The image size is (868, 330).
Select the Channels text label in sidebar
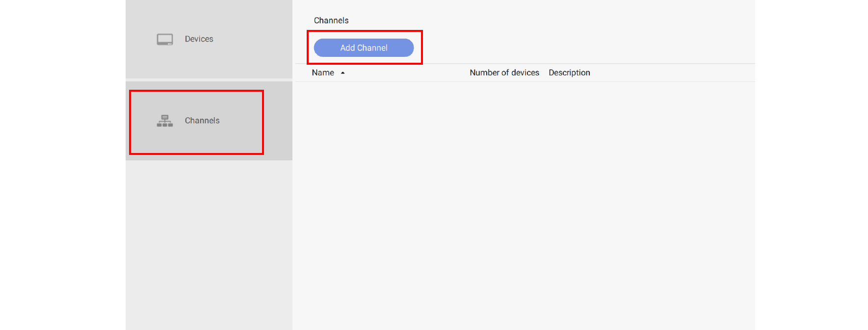[202, 121]
